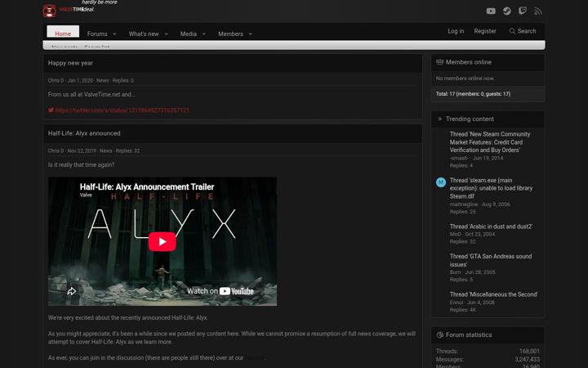Click Watch on YouTube logo in video
588x368 pixels.
[220, 291]
